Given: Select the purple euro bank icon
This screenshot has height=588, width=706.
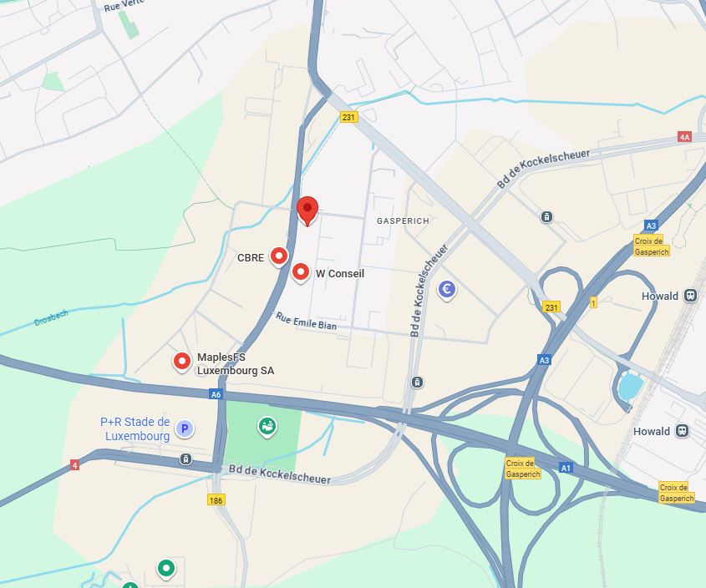Looking at the screenshot, I should point(447,290).
